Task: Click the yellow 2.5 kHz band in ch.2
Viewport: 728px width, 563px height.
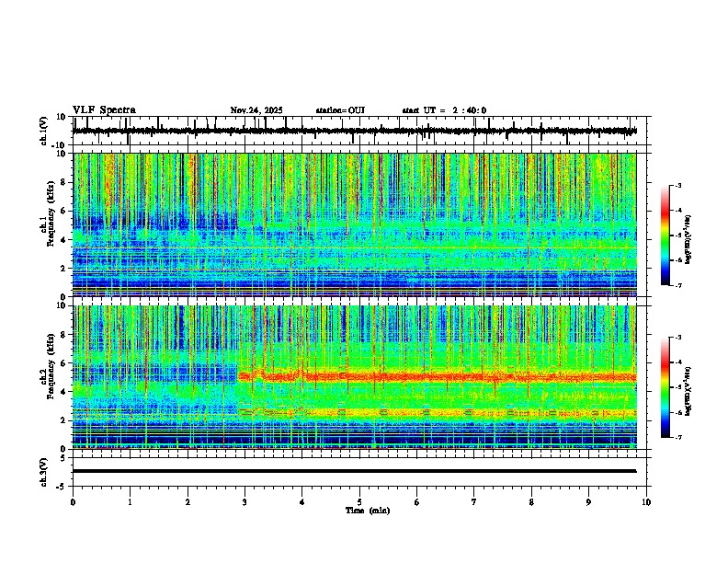Action: pos(437,412)
